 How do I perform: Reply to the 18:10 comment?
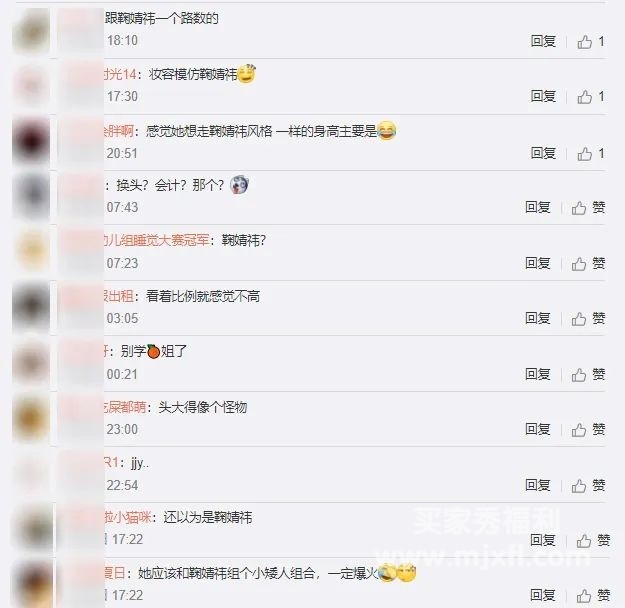point(543,41)
